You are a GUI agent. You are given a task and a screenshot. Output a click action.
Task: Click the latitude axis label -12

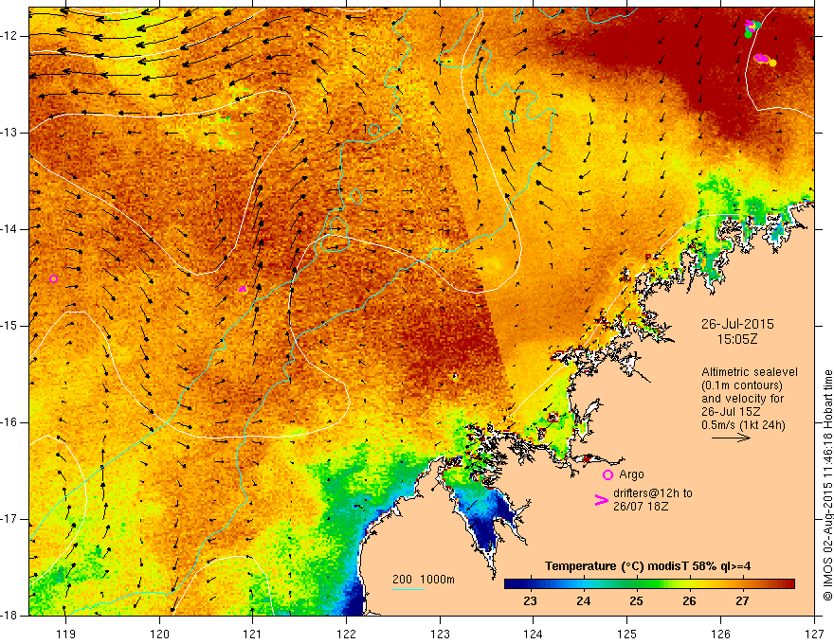tap(9, 36)
